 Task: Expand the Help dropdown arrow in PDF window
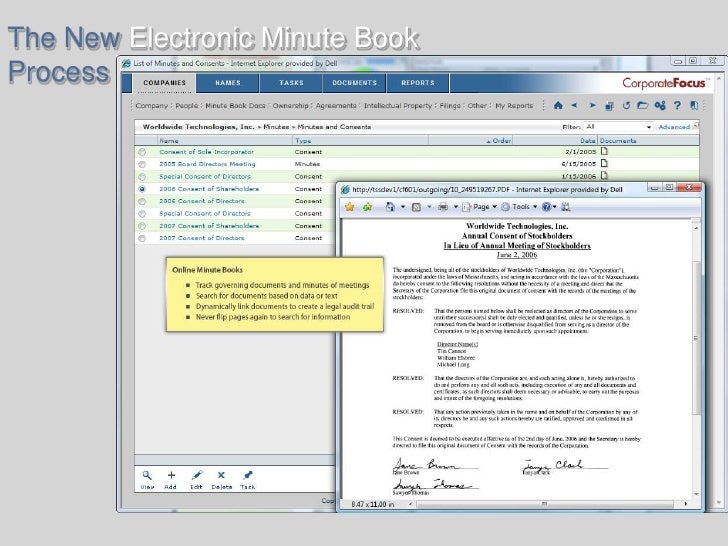pyautogui.click(x=554, y=207)
